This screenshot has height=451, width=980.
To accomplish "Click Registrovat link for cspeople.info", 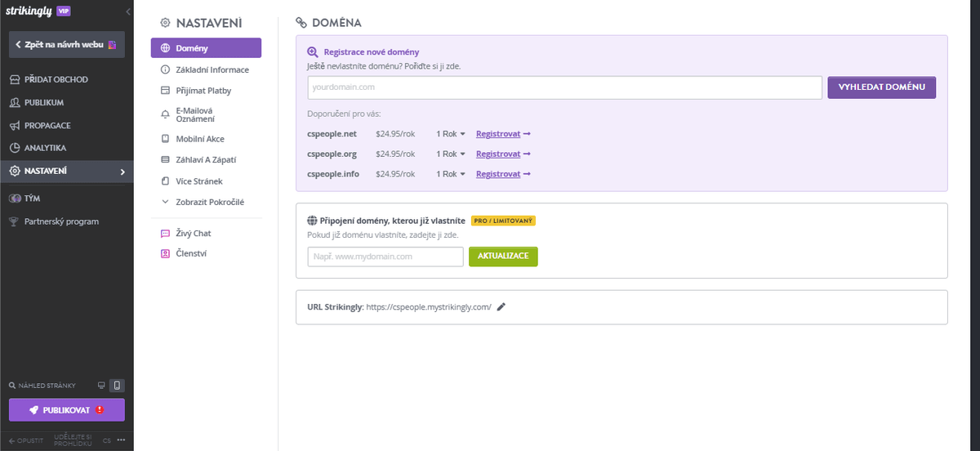I will coord(502,174).
